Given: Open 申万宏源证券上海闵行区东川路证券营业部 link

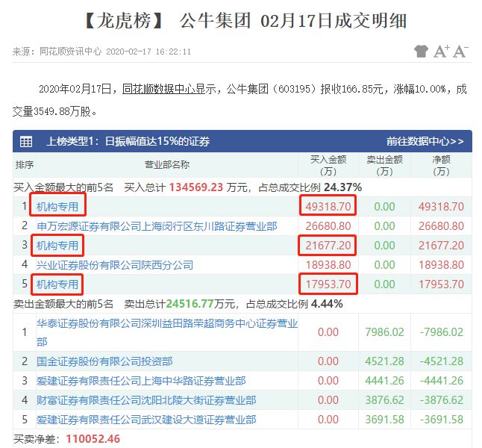Looking at the screenshot, I should pos(157,226).
